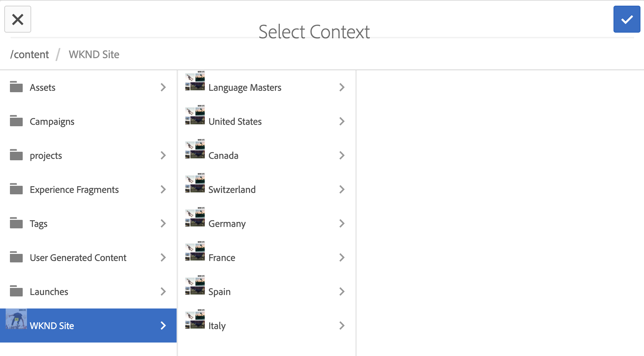Click the Launches folder icon
The image size is (644, 356).
tap(16, 291)
